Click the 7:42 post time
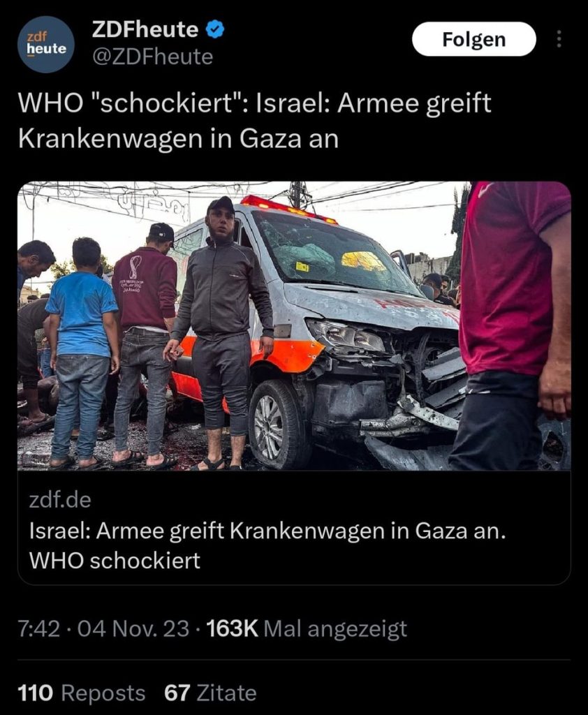This screenshot has width=588, height=715. click(38, 629)
